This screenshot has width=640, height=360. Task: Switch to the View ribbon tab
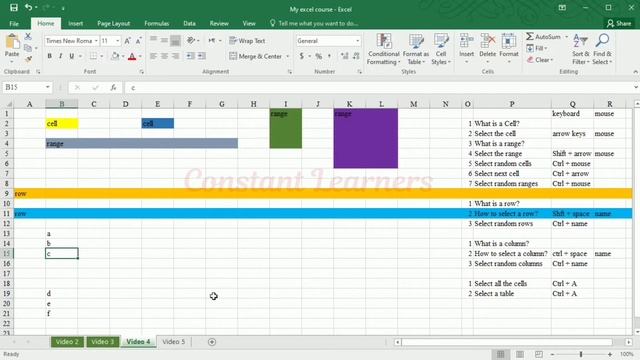pos(249,23)
